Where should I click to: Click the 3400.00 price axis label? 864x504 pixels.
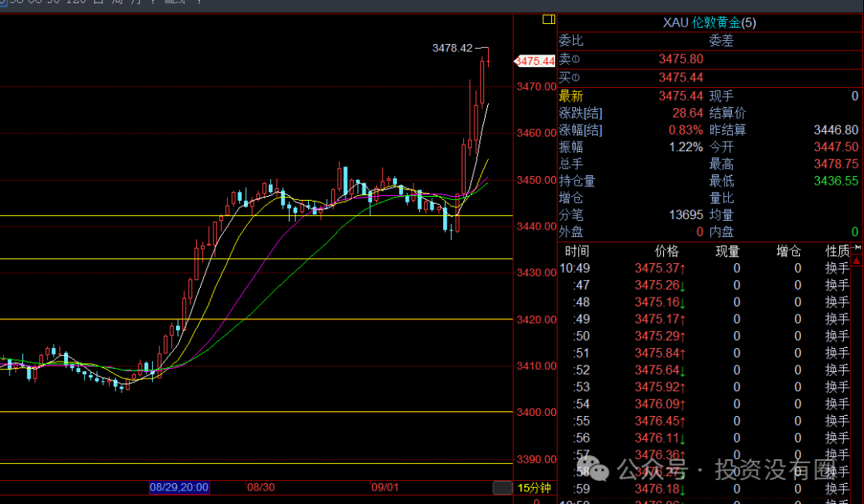[536, 412]
